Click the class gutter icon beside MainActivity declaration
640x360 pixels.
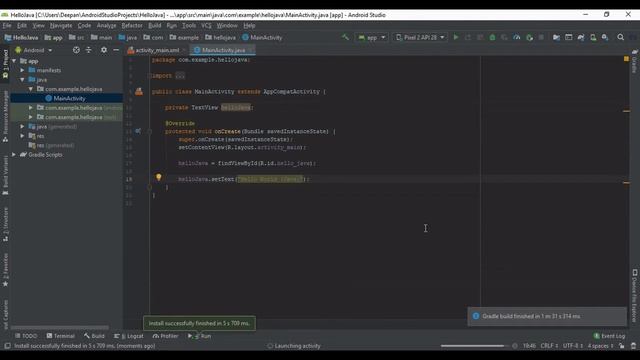click(x=139, y=91)
